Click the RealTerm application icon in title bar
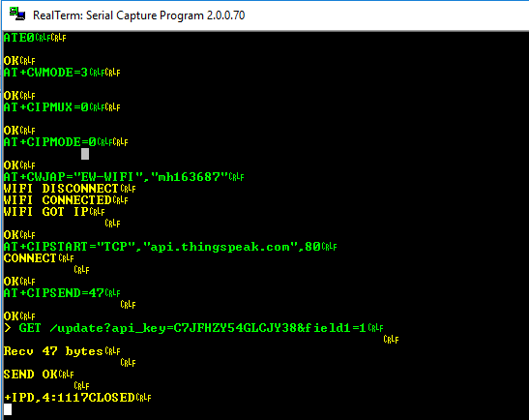 pyautogui.click(x=16, y=15)
